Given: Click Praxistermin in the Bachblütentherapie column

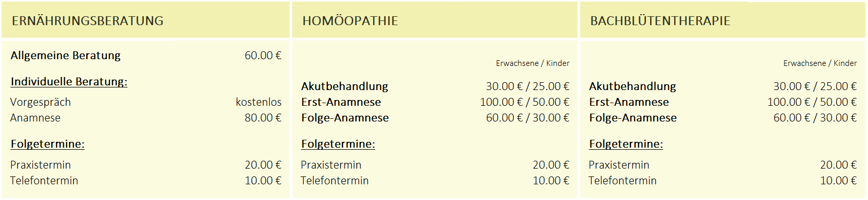Looking at the screenshot, I should pos(619,165).
